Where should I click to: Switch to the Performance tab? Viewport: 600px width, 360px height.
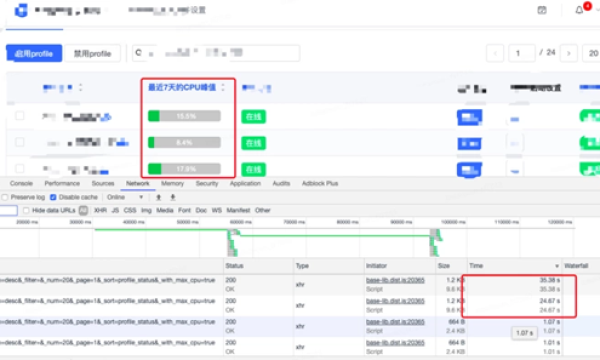coord(62,184)
